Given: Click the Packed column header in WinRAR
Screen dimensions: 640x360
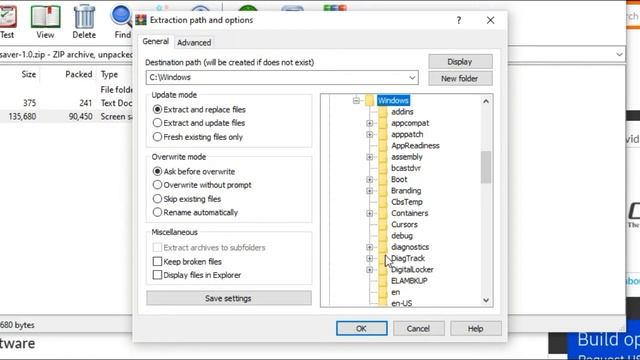Looking at the screenshot, I should tap(78, 74).
